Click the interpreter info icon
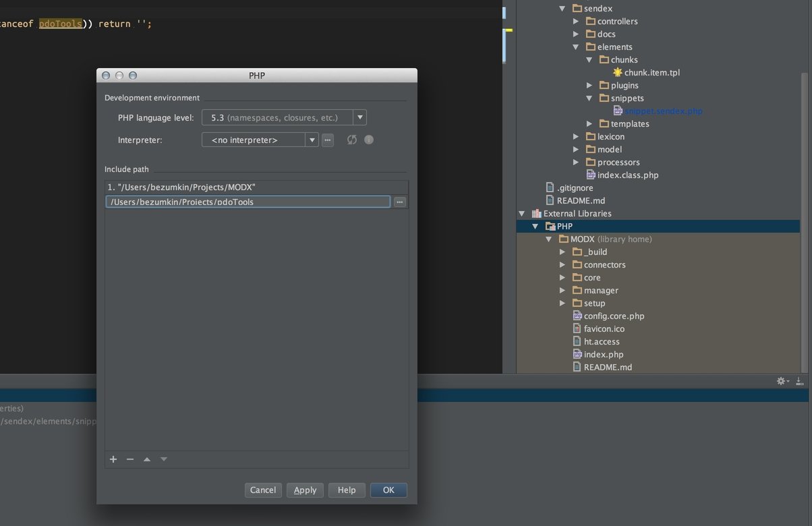The image size is (812, 526). click(x=369, y=140)
